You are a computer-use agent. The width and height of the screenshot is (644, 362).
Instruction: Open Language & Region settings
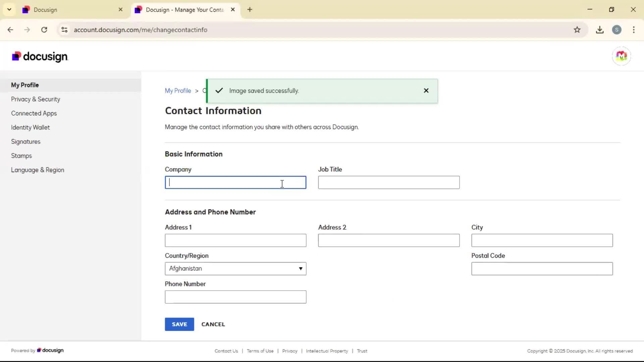click(x=38, y=170)
